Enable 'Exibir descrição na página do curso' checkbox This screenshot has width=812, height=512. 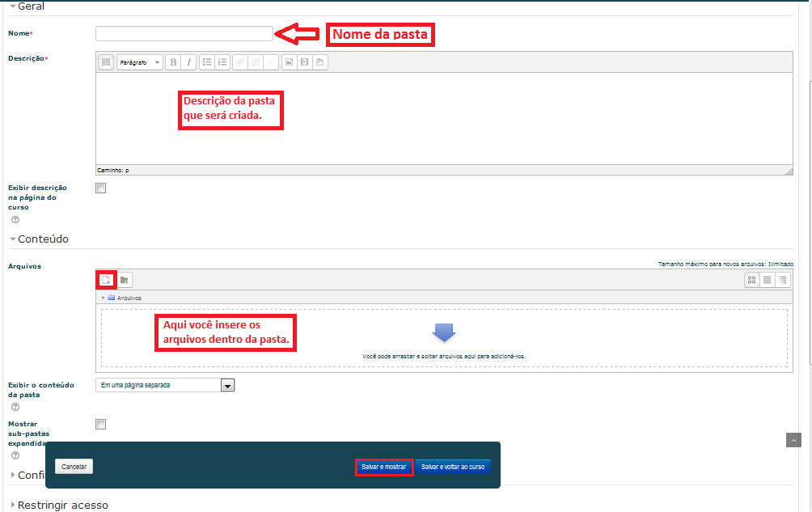(x=101, y=188)
